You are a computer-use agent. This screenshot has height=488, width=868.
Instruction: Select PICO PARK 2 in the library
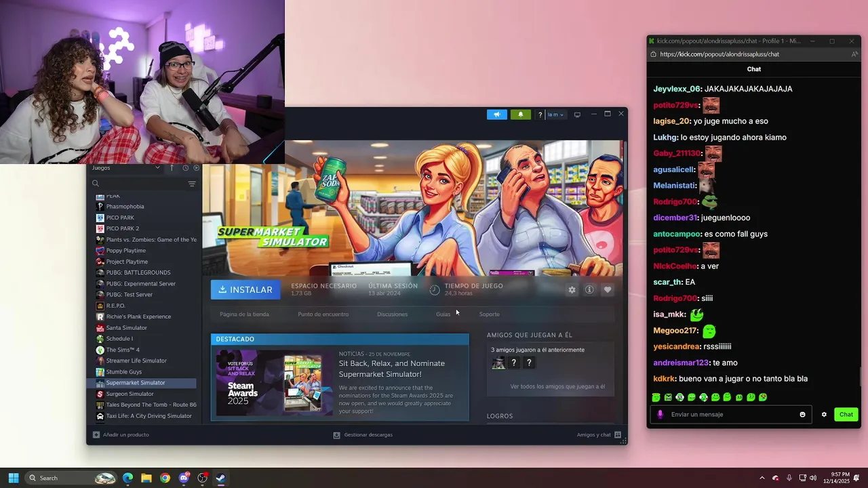[x=122, y=228]
